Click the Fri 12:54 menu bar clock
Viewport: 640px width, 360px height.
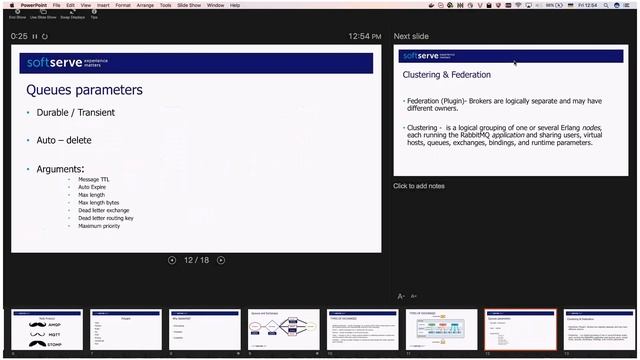coord(587,5)
